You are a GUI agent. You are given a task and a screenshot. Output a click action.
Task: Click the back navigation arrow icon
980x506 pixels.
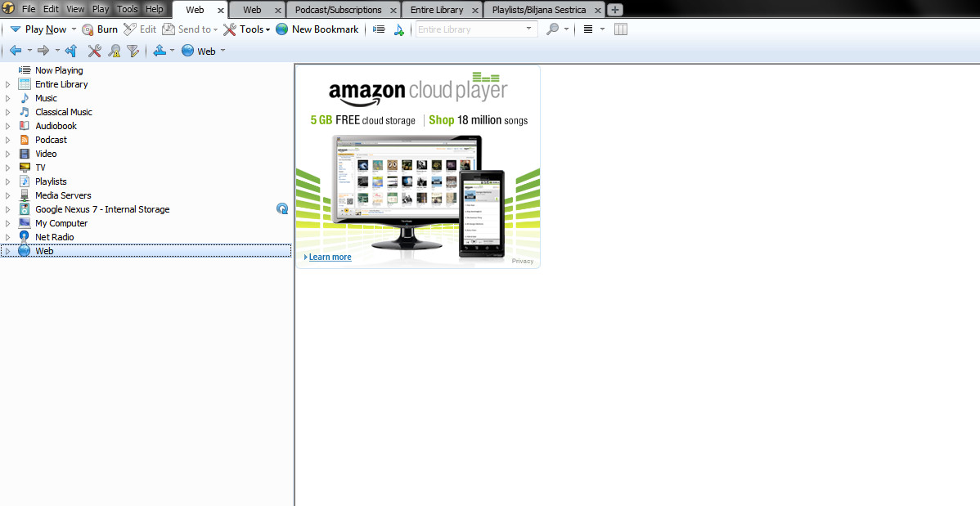(x=16, y=51)
